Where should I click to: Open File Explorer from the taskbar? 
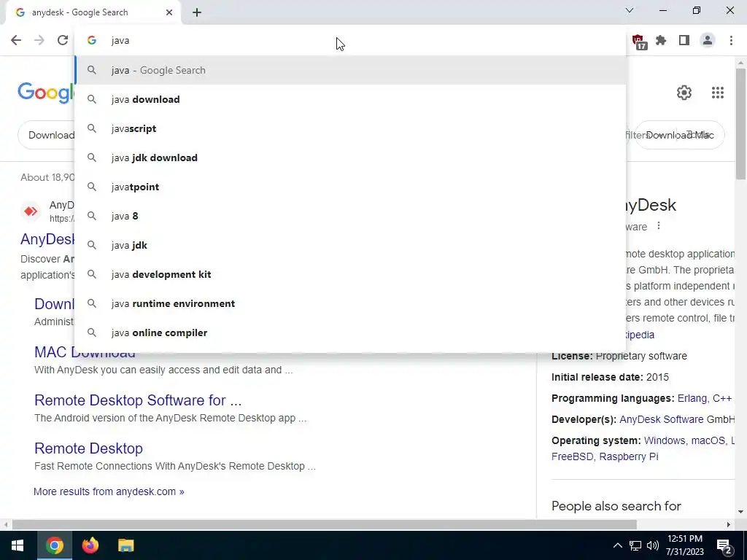click(125, 545)
